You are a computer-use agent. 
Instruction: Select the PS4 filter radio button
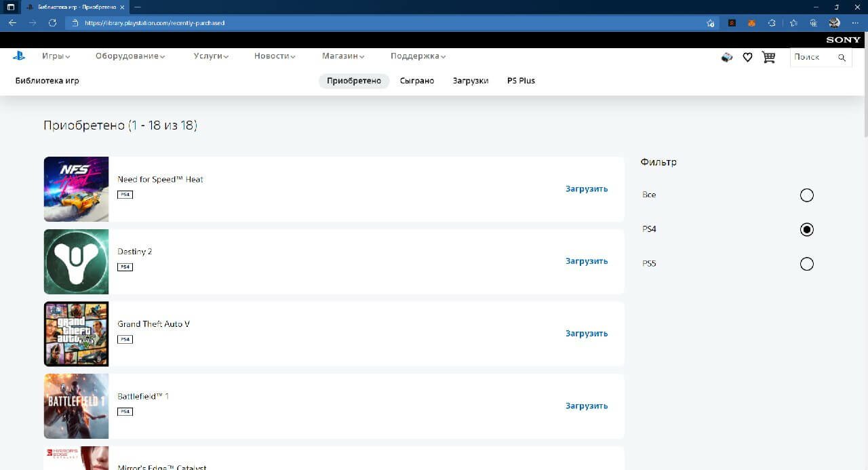click(x=806, y=229)
